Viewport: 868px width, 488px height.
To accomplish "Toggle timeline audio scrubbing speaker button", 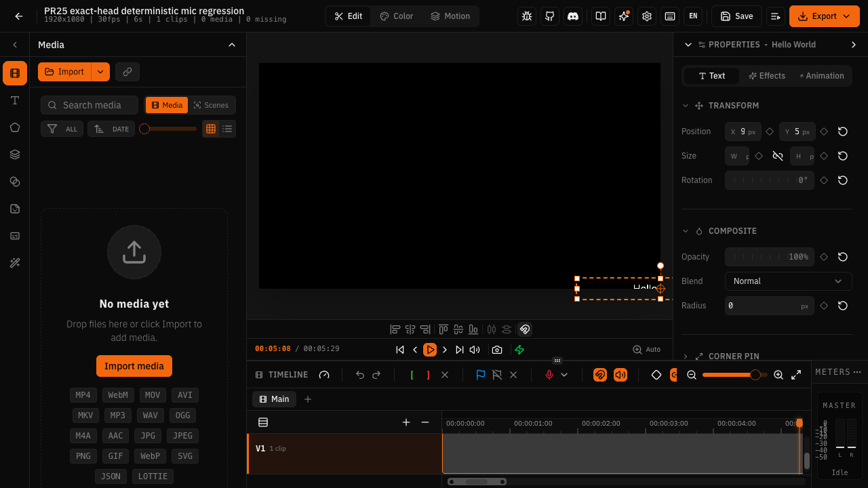I will coord(620,375).
